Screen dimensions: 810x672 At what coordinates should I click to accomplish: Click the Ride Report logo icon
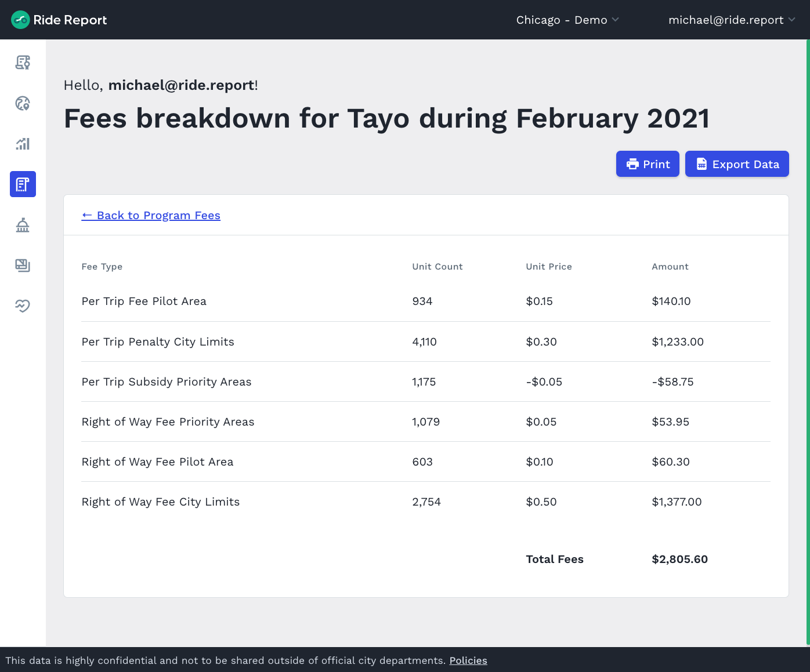click(x=20, y=20)
